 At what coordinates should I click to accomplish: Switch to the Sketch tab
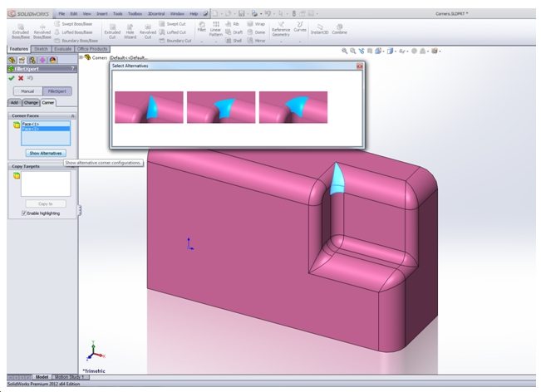coord(40,49)
